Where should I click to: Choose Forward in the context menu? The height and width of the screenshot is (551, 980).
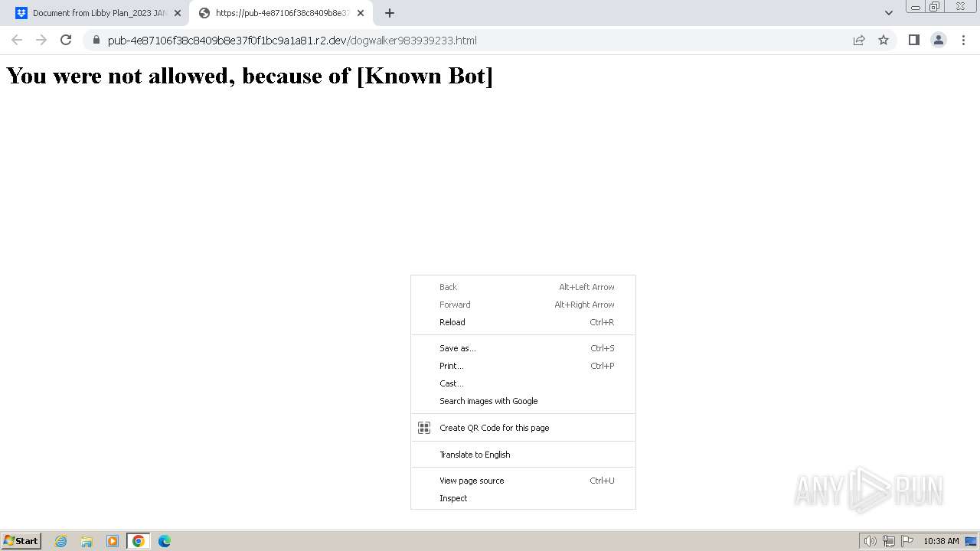click(x=523, y=305)
